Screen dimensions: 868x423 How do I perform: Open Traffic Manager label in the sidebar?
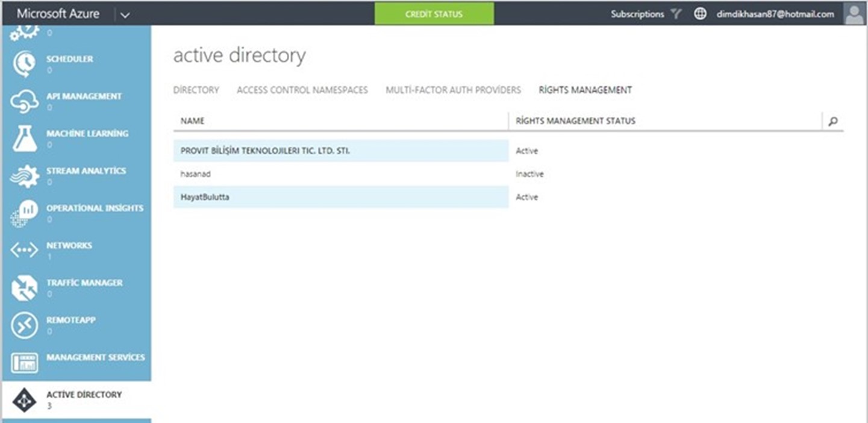point(84,283)
